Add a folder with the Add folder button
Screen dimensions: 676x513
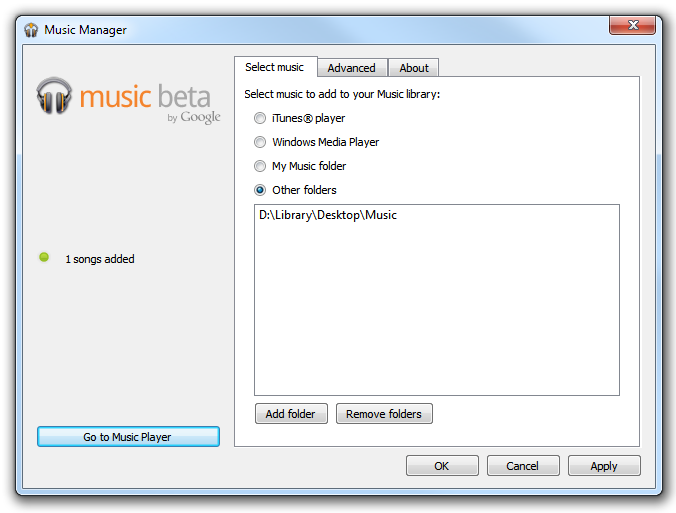(291, 414)
